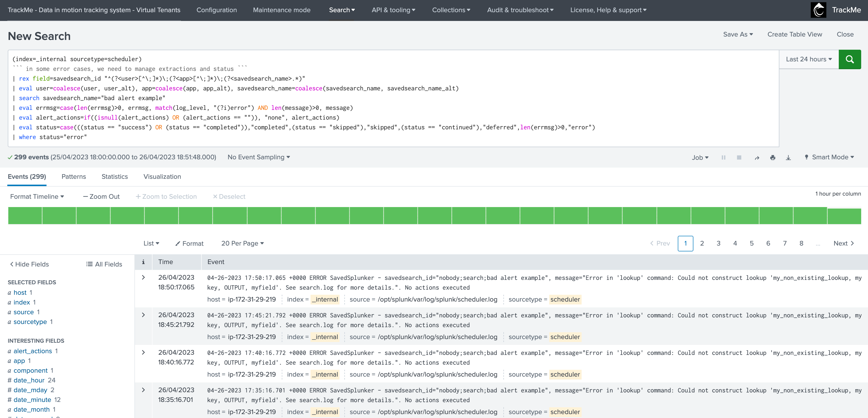
Task: Open License, Help & support menu
Action: 608,10
